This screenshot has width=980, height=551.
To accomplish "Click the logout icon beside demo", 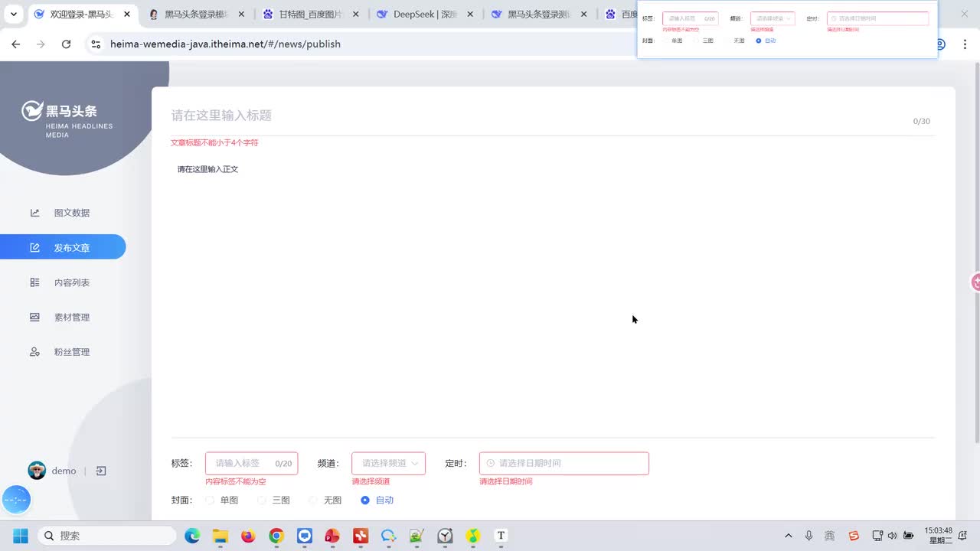I will tap(100, 471).
